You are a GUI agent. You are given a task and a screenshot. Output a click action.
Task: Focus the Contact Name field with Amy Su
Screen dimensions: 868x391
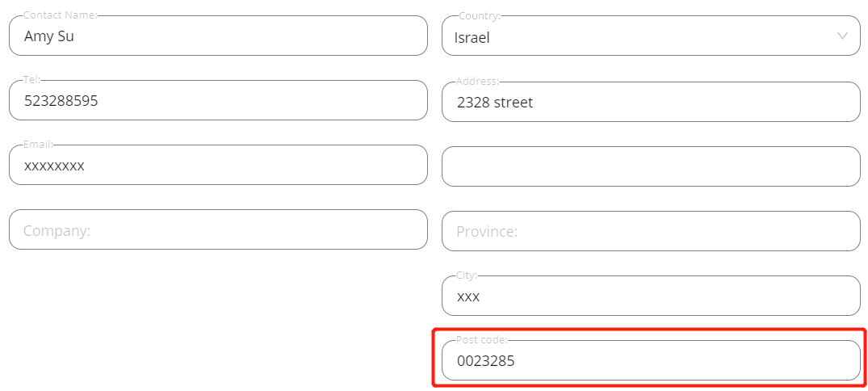(x=218, y=36)
